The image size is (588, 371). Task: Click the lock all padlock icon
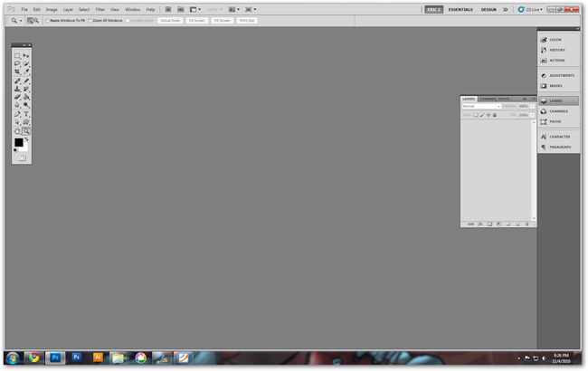coord(495,115)
